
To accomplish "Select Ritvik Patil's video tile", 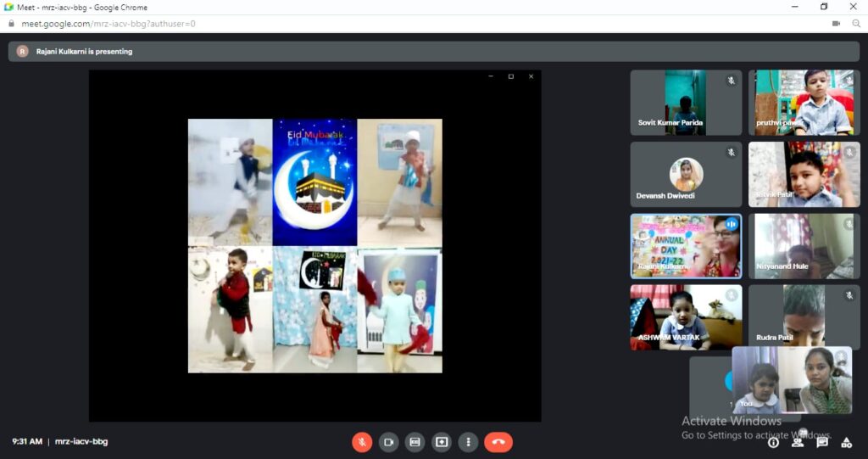I will [x=804, y=175].
